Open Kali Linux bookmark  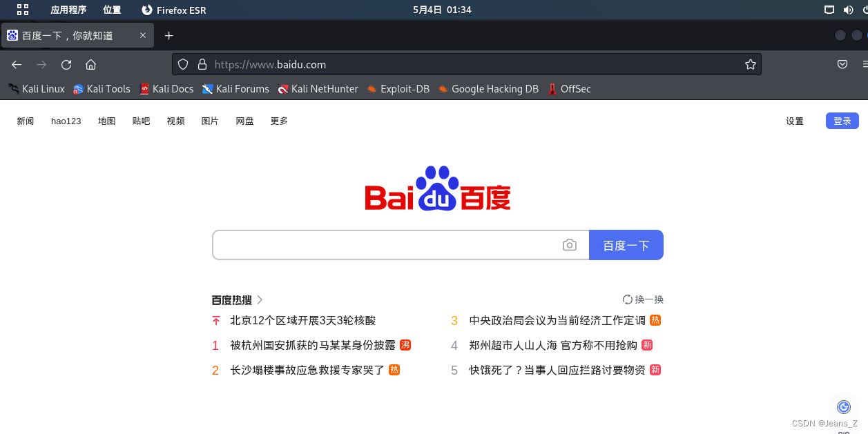point(37,88)
